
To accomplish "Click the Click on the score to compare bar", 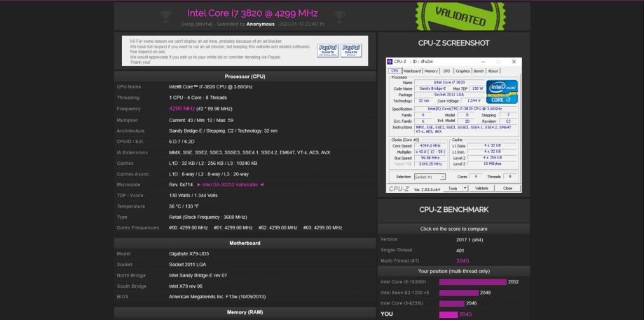I will pyautogui.click(x=454, y=229).
